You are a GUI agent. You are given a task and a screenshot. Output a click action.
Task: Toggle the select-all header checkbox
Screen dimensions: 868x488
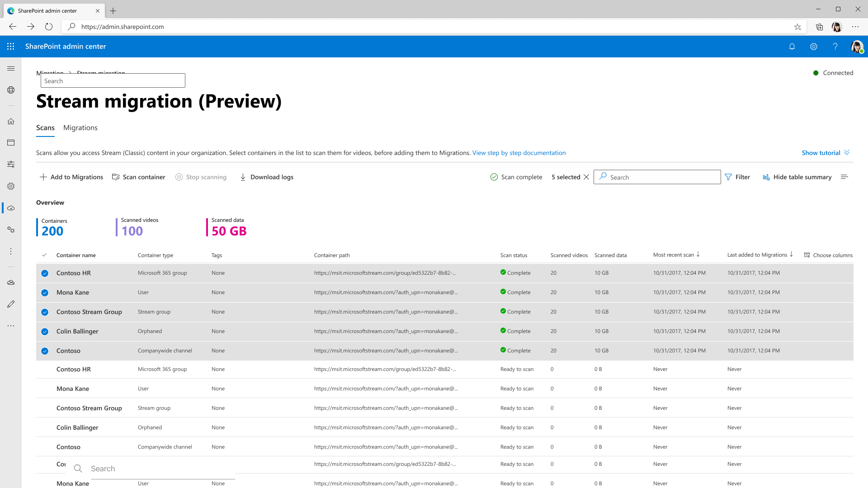[45, 254]
